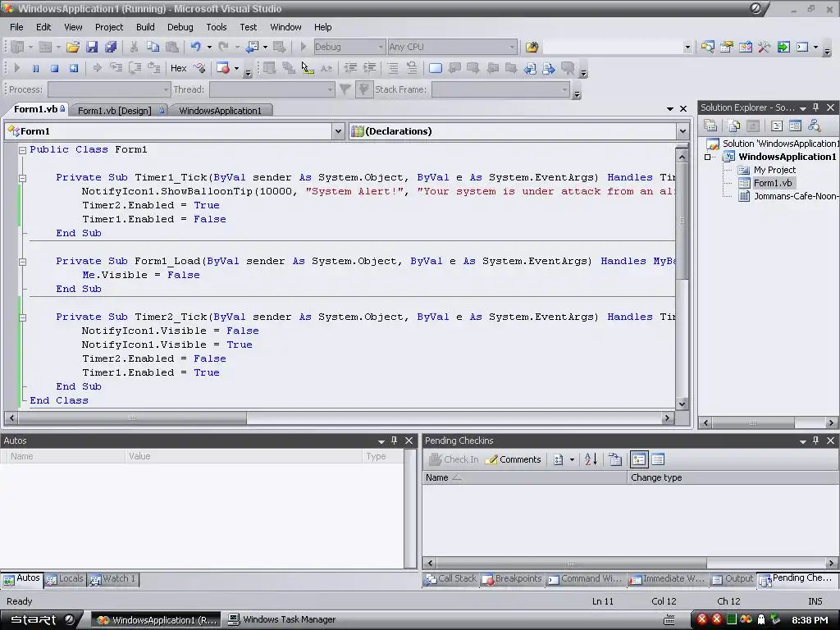The image size is (840, 630).
Task: Click the Restart debugging icon
Action: click(x=73, y=68)
